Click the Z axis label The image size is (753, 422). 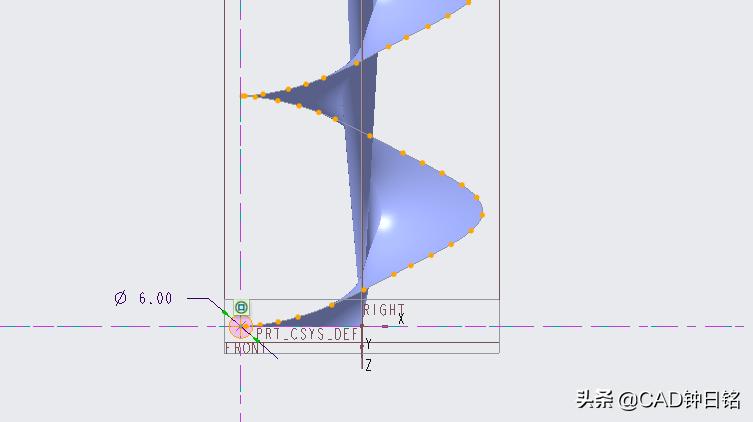point(368,365)
